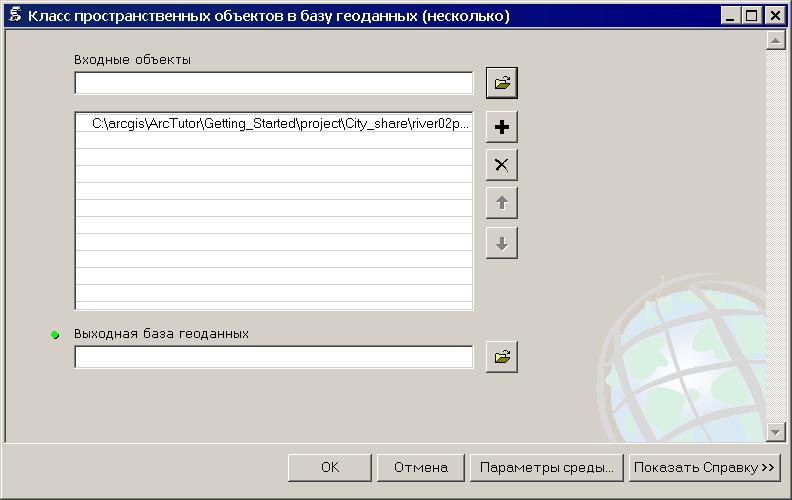Click the Выходная база геоданных field
This screenshot has height=500, width=792.
[274, 357]
